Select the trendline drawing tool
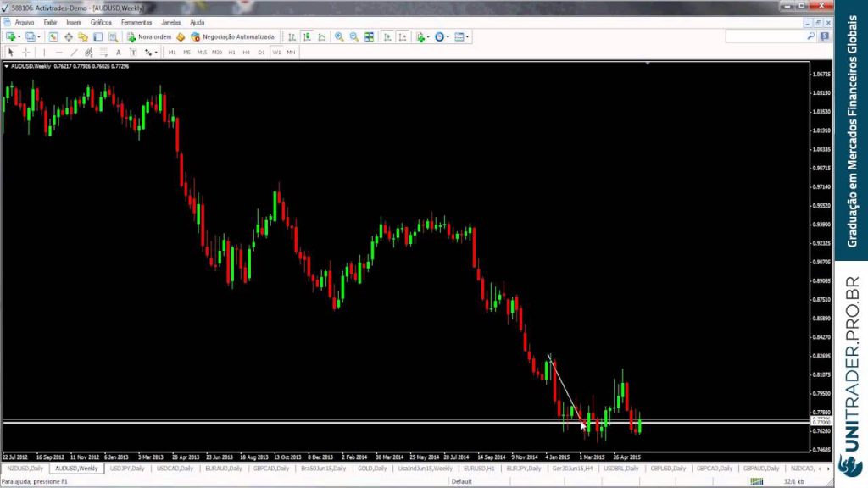Screen dimensions: 868x488 [74, 52]
